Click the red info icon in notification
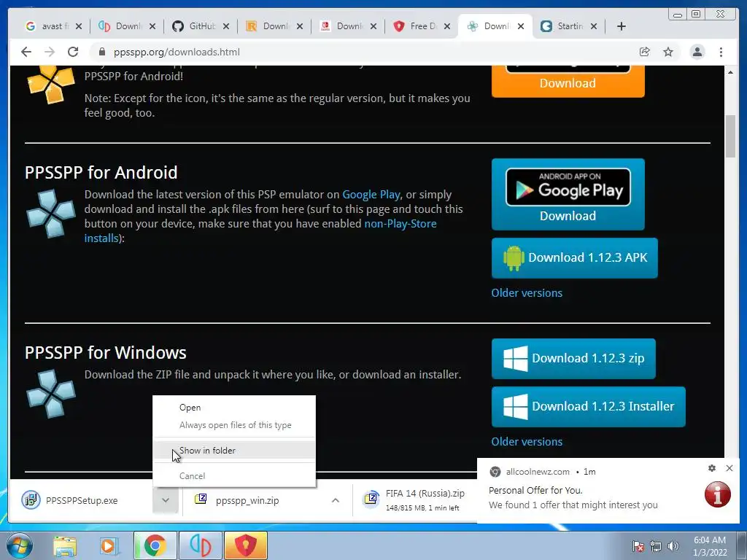Image resolution: width=747 pixels, height=560 pixels. (x=718, y=494)
